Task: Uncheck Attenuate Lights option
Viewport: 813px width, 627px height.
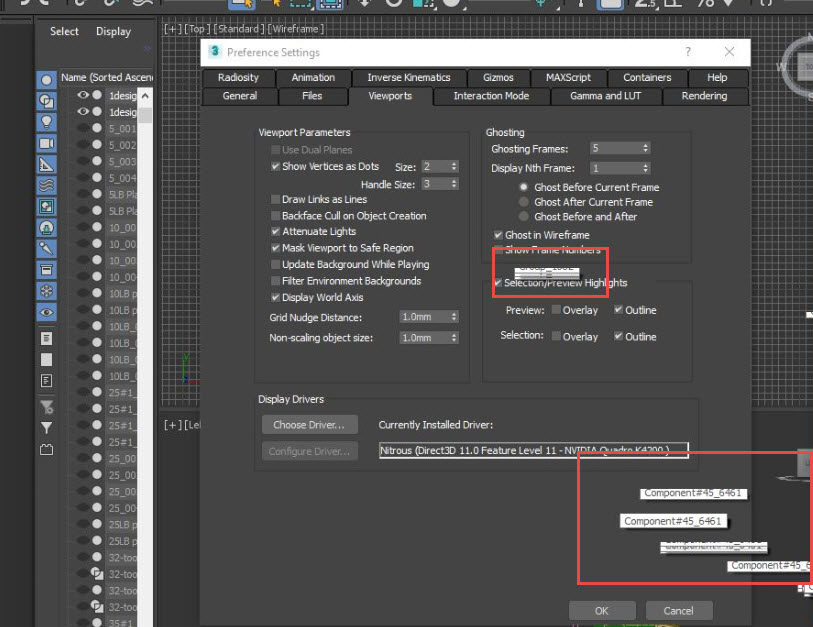Action: 275,231
